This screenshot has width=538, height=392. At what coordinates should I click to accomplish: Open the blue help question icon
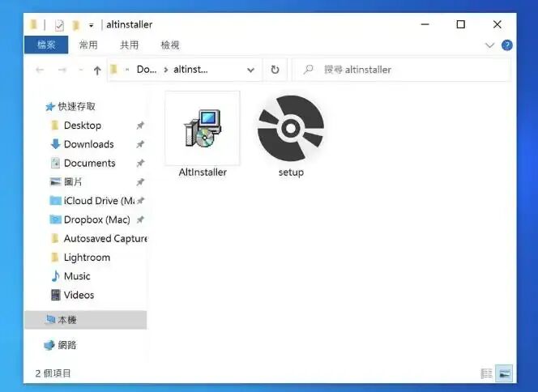[x=506, y=45]
